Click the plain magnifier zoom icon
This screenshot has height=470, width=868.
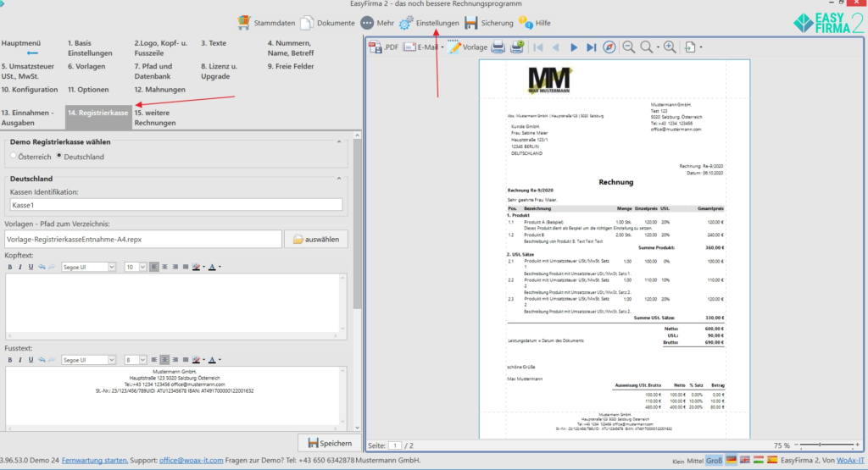(x=646, y=47)
